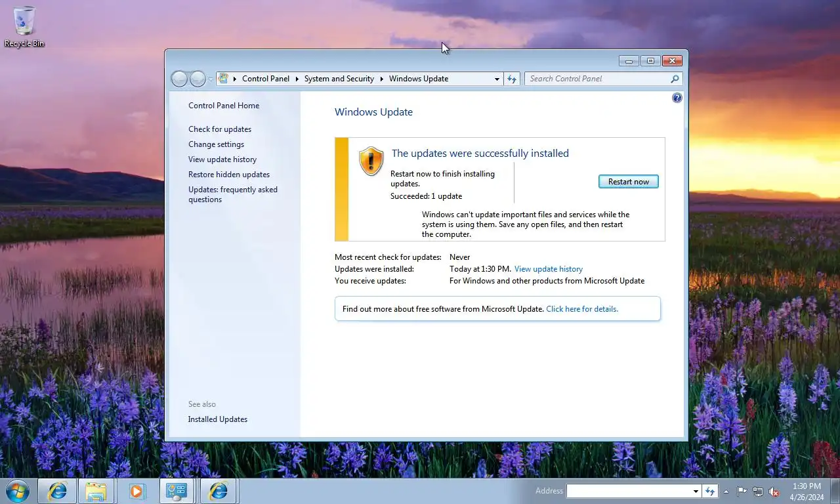Click Restore hidden updates link
The height and width of the screenshot is (504, 840).
[229, 175]
